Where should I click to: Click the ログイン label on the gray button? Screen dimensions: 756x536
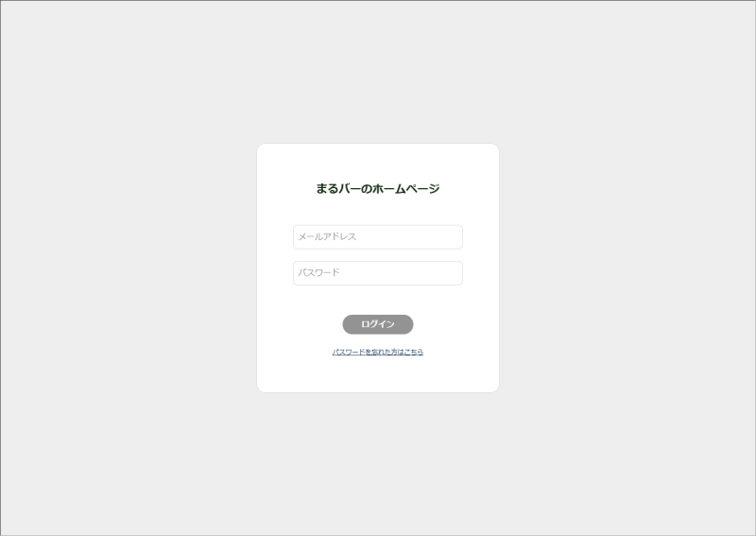click(377, 324)
